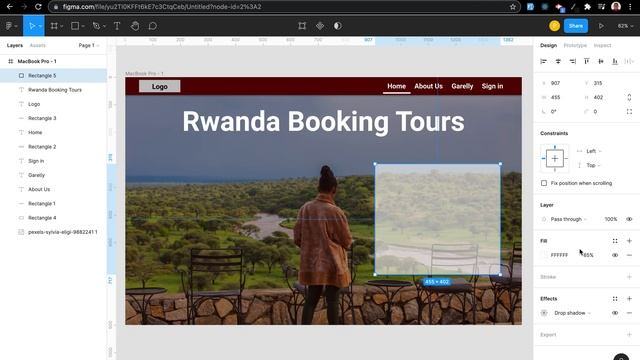This screenshot has width=640, height=360.
Task: Expand the Frame tool options arrow
Action: 62,26
